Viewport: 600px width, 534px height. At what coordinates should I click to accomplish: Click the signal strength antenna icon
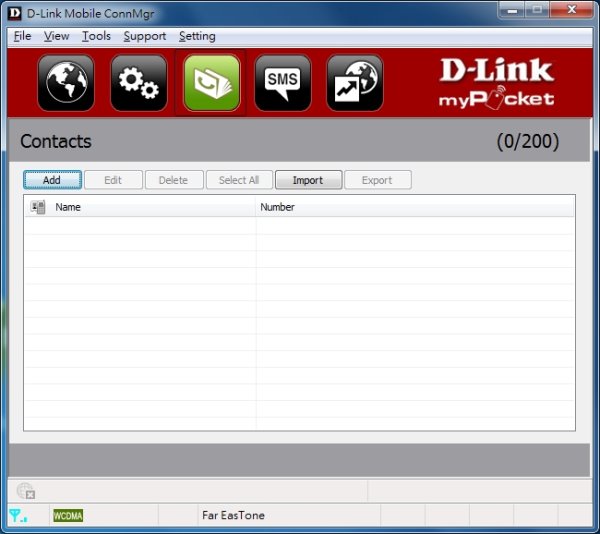17,516
